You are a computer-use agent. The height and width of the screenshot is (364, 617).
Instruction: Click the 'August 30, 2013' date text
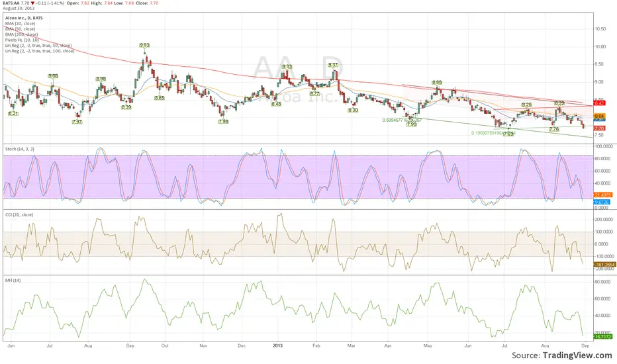tap(19, 8)
